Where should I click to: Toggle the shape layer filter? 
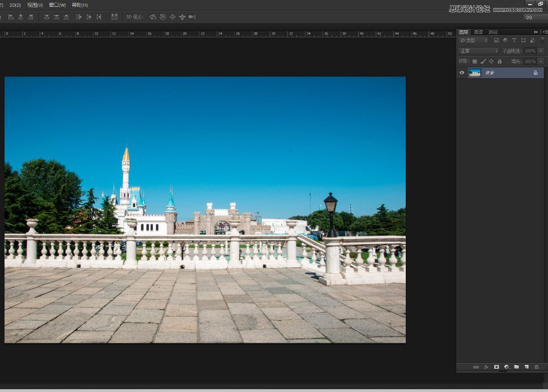pyautogui.click(x=523, y=40)
